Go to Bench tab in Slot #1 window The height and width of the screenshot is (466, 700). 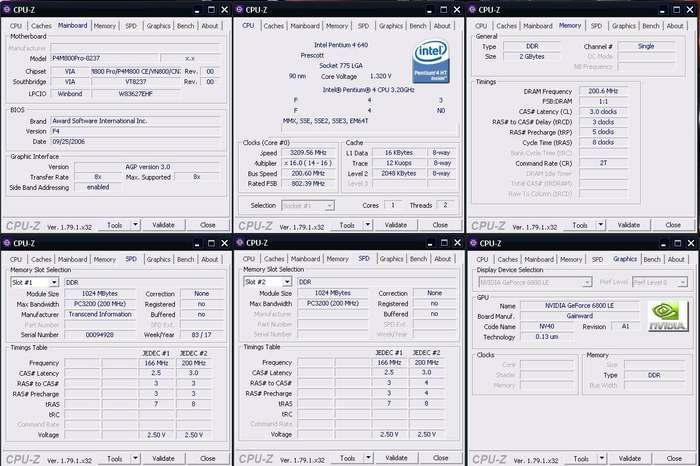(185, 259)
